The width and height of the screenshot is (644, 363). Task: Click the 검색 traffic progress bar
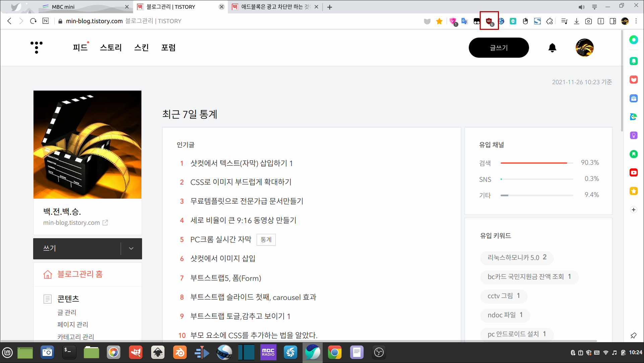click(x=536, y=163)
